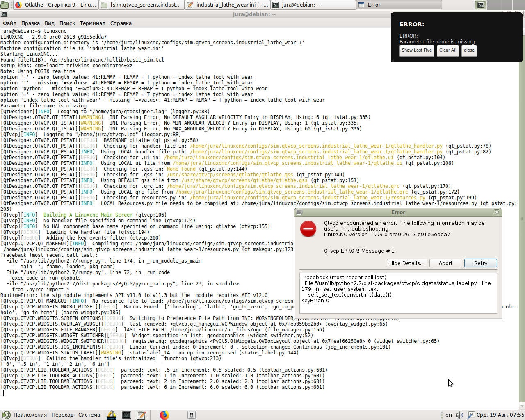Viewport: 525px width, 420px height.
Task: Click the red stop error icon
Action: (x=308, y=229)
